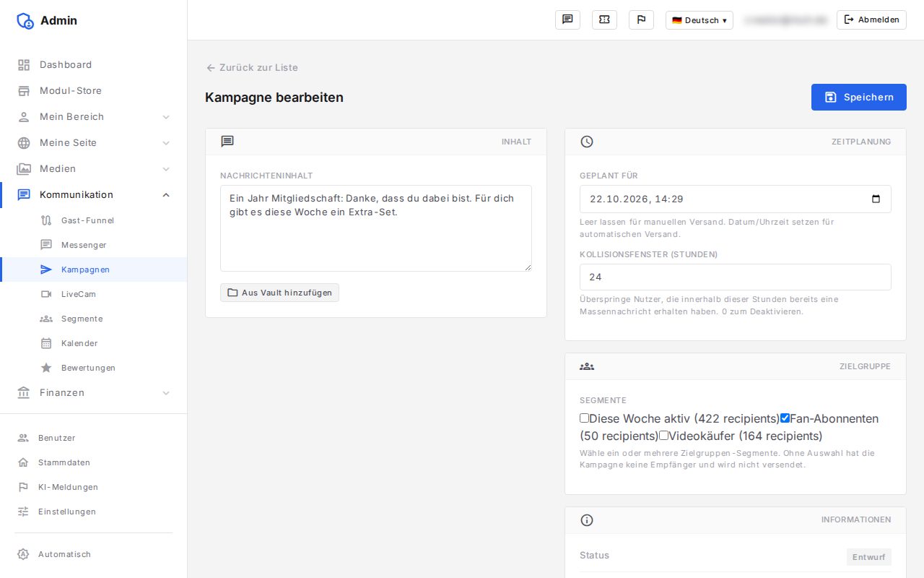Image resolution: width=924 pixels, height=578 pixels.
Task: Expand the Finanzen menu
Action: coord(94,393)
